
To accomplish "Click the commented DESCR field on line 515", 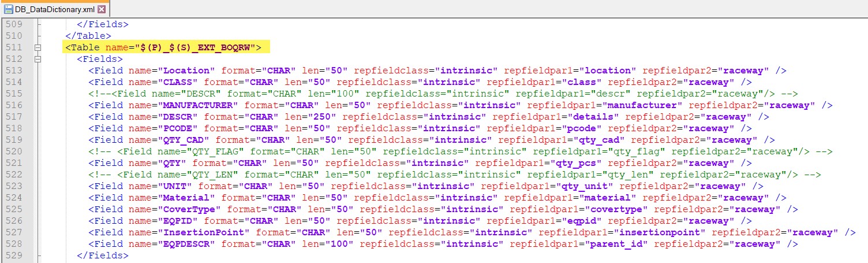I will pyautogui.click(x=443, y=94).
